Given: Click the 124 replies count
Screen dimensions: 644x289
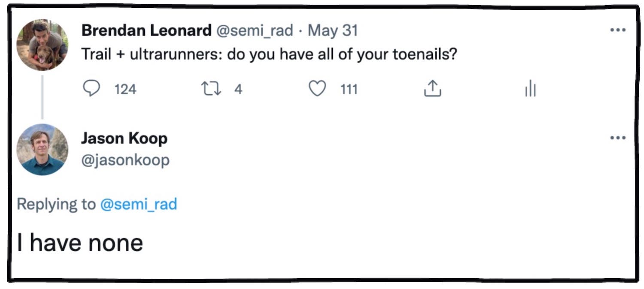Looking at the screenshot, I should 125,89.
